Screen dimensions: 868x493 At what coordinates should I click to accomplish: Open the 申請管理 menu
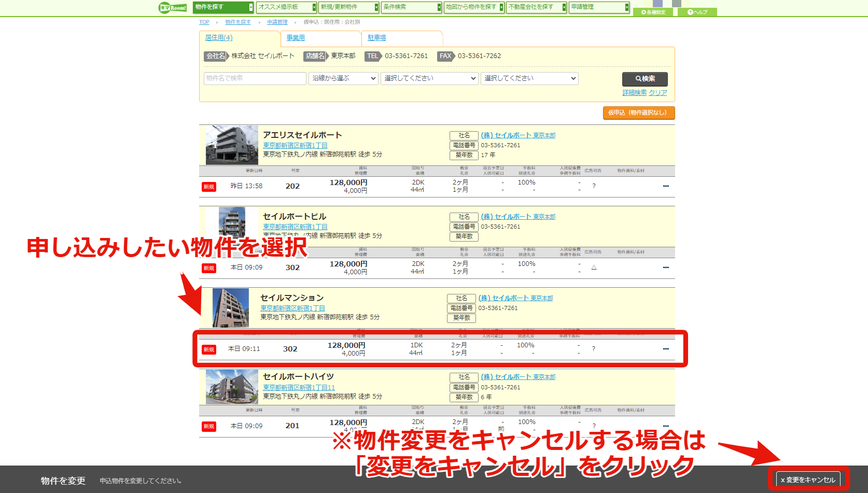[x=599, y=7]
